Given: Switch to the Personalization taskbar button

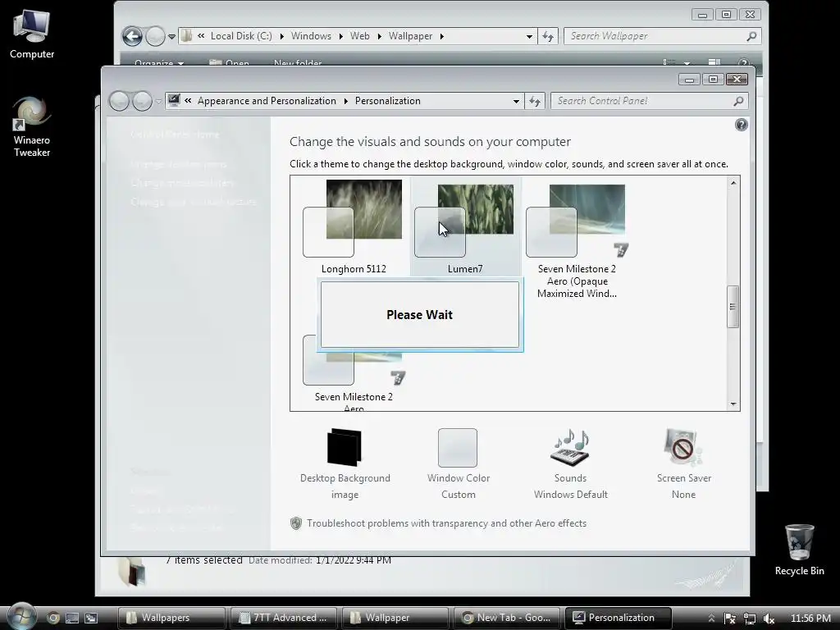Looking at the screenshot, I should click(x=619, y=618).
